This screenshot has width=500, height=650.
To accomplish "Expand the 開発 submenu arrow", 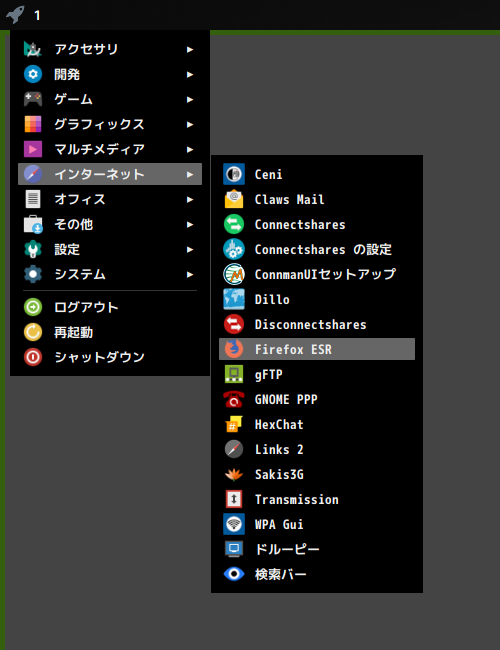I will point(190,74).
